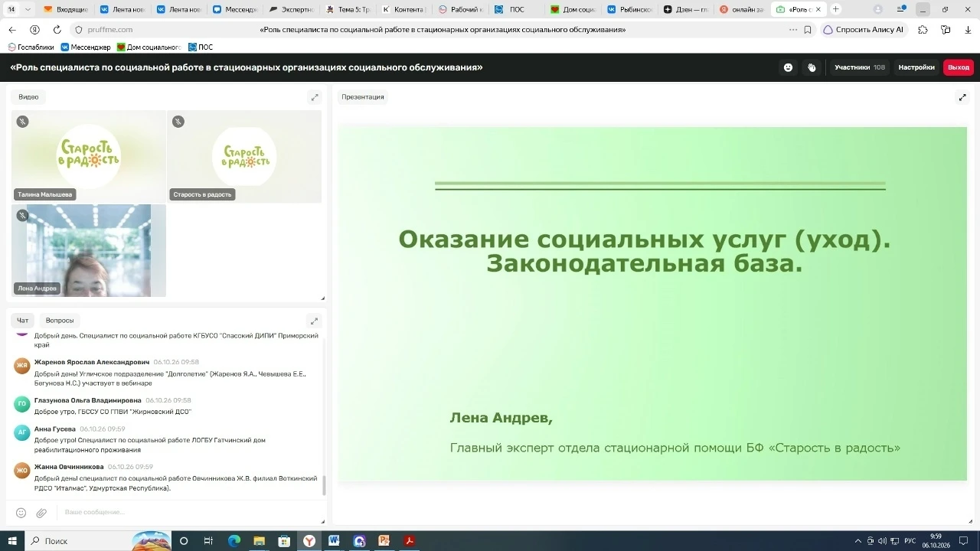The height and width of the screenshot is (551, 980).
Task: Open Microsoft Edge from the taskbar
Action: 234,540
